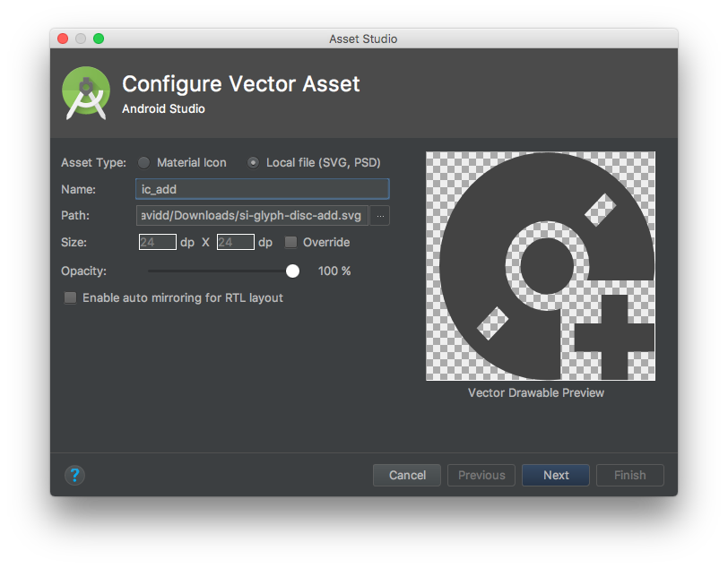Click the width dp size field

pyautogui.click(x=158, y=242)
